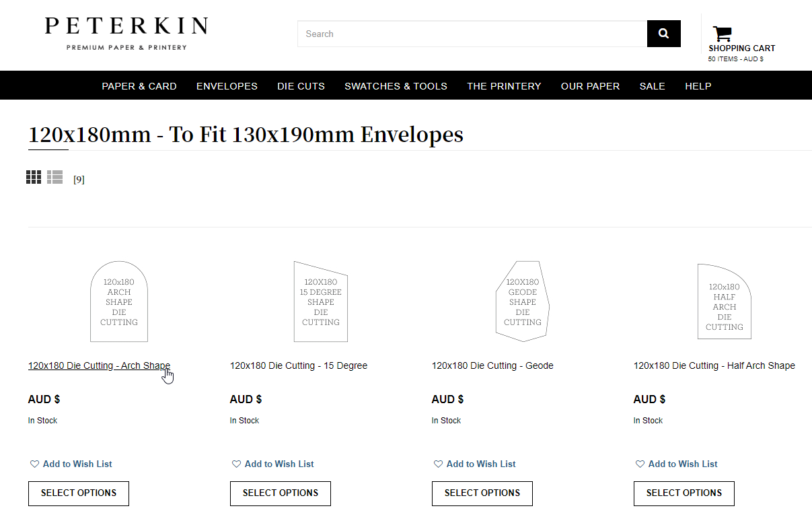Open Arch Shape die cutting thumbnail
Image resolution: width=812 pixels, height=529 pixels.
pyautogui.click(x=119, y=302)
